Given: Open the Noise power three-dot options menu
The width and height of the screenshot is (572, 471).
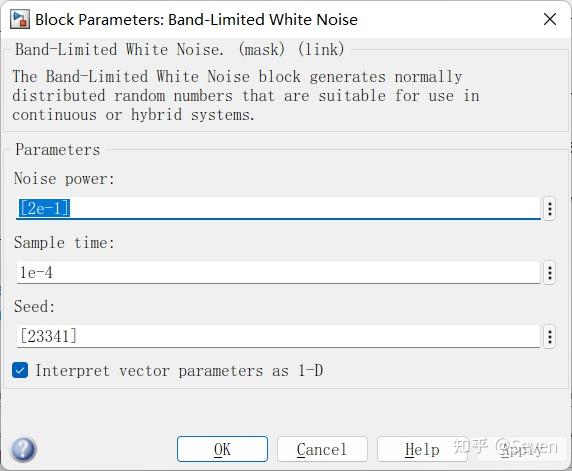Looking at the screenshot, I should coord(549,209).
